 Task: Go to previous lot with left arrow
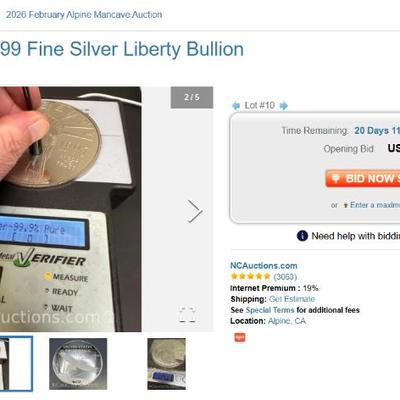(236, 106)
